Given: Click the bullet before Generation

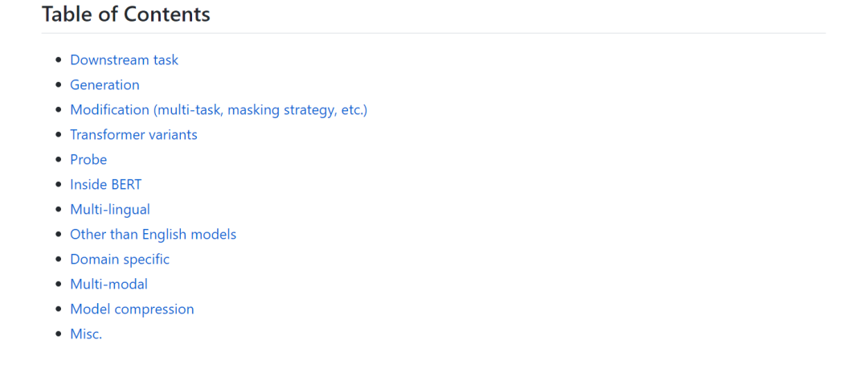Looking at the screenshot, I should pos(58,85).
